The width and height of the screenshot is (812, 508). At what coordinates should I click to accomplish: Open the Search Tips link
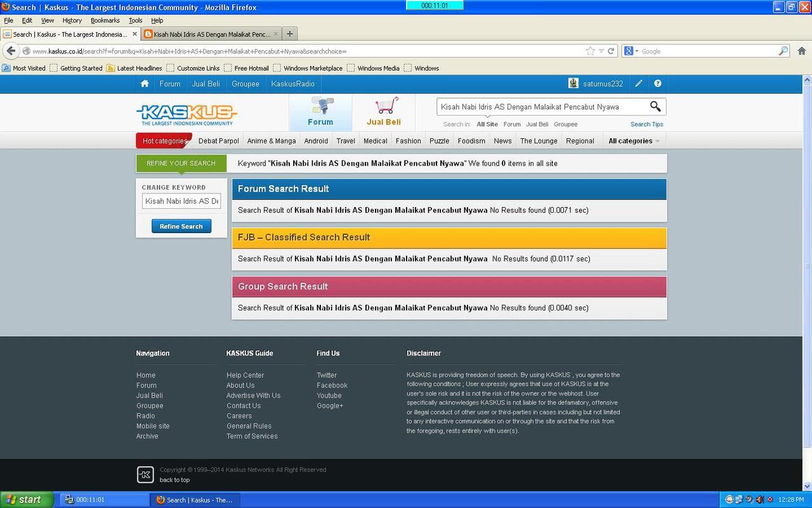coord(646,124)
